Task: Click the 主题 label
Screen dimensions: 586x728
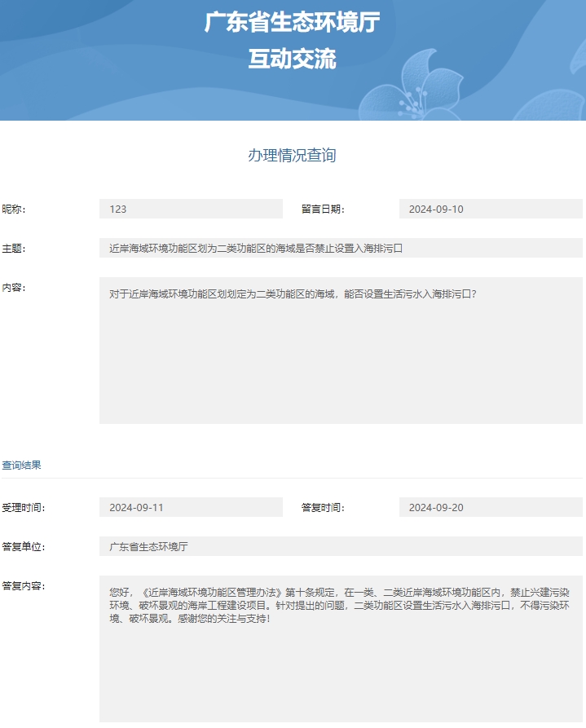Action: pos(14,249)
